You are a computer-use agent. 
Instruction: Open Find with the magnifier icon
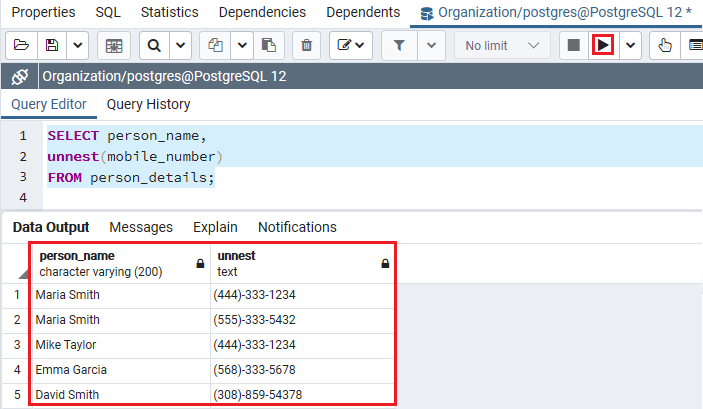pyautogui.click(x=154, y=45)
